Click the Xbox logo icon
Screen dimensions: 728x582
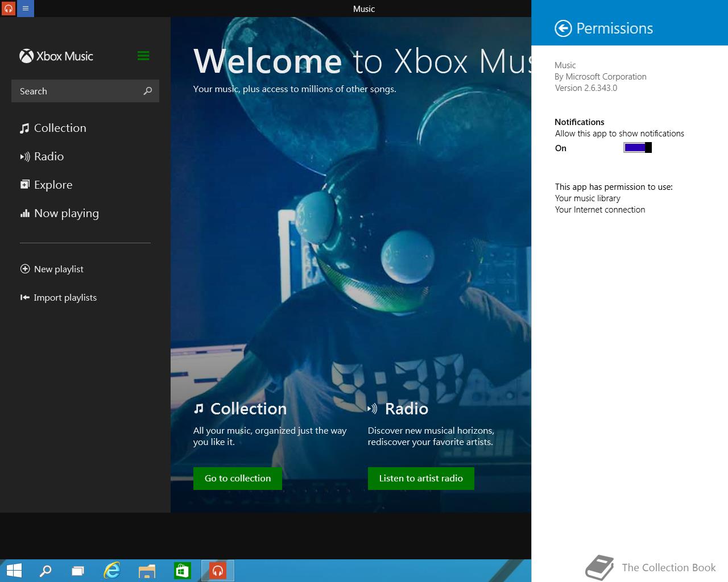tap(26, 56)
